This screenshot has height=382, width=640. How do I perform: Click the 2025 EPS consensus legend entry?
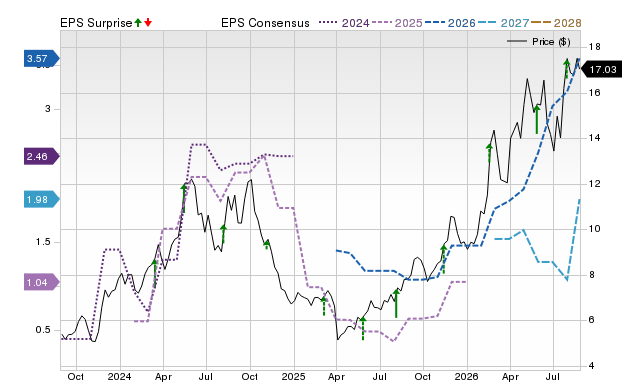pos(397,23)
